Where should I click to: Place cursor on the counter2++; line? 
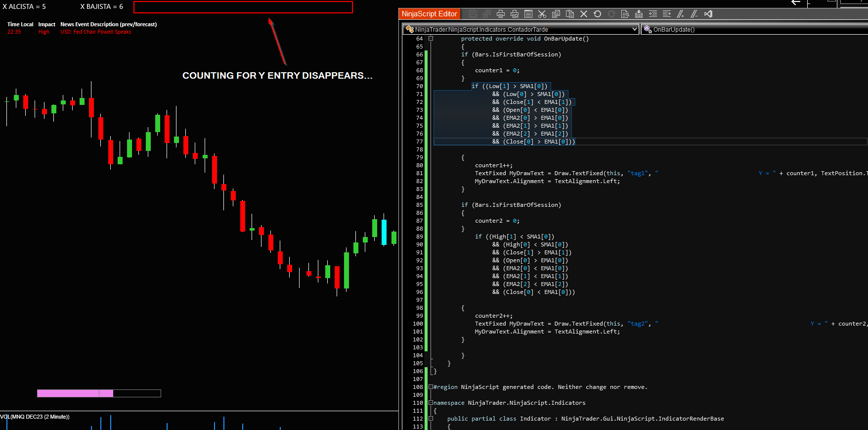tap(494, 316)
